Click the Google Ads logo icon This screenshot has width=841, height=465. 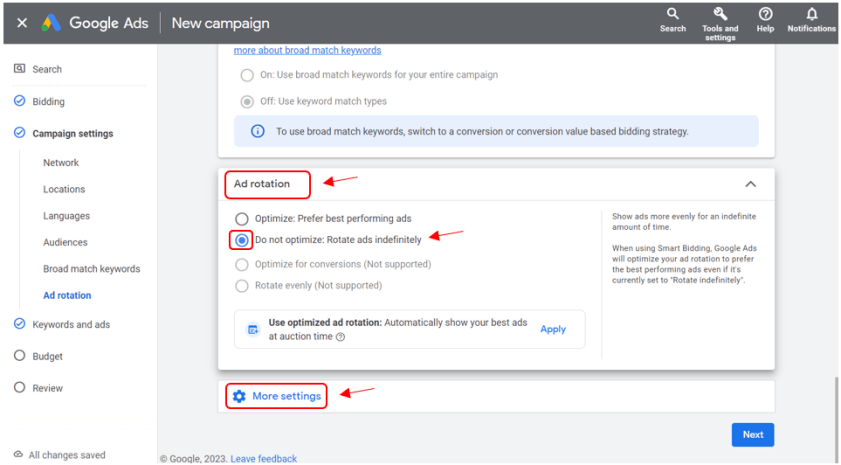click(51, 23)
